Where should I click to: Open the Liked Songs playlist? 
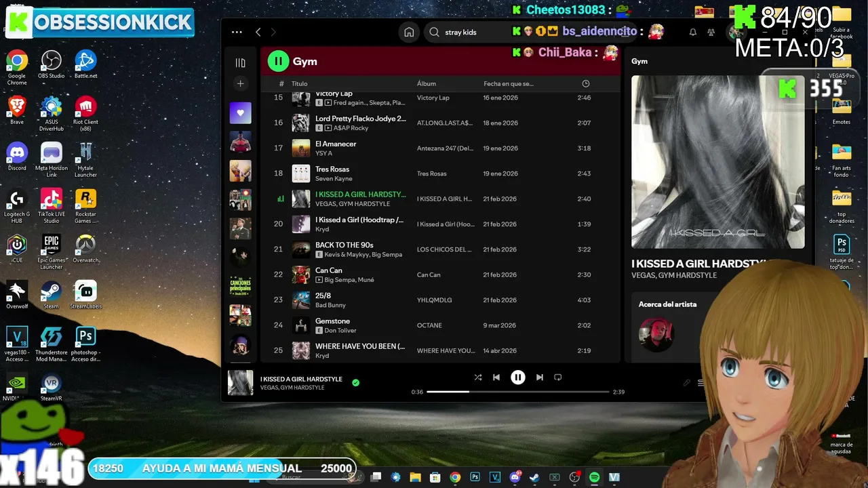pyautogui.click(x=240, y=113)
